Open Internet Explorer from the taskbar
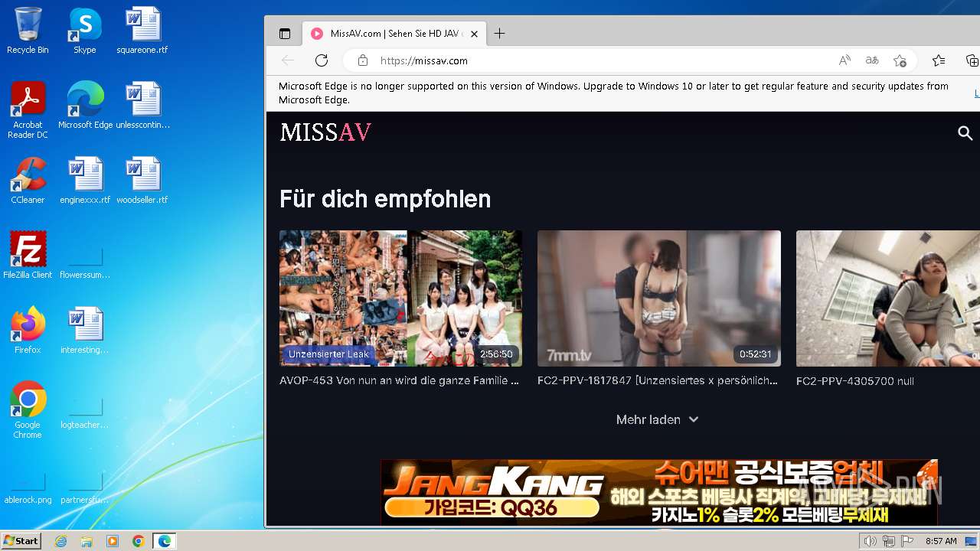 coord(61,541)
